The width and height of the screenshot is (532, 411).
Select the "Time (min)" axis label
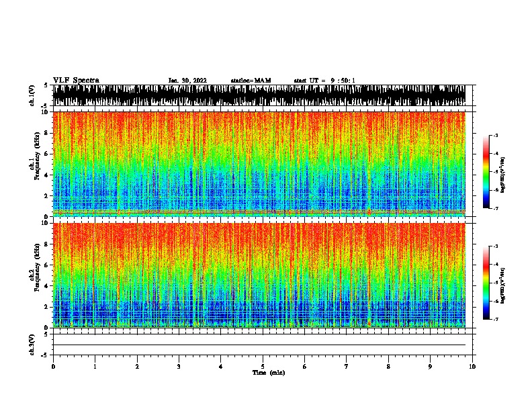click(269, 373)
